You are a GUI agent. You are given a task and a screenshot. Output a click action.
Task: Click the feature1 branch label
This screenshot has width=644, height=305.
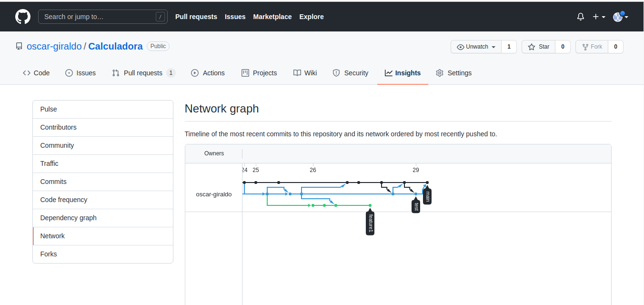(370, 223)
